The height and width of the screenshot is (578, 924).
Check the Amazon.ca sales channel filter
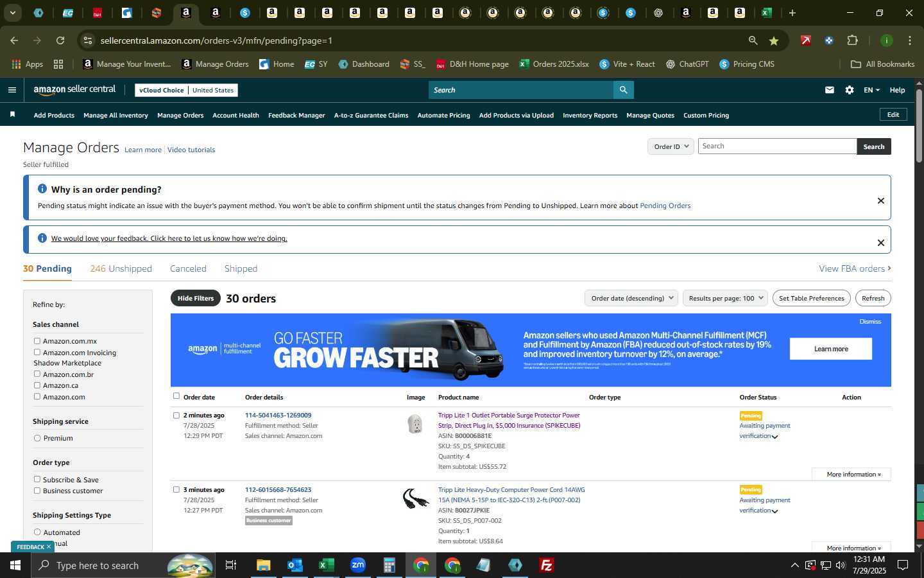pos(37,385)
